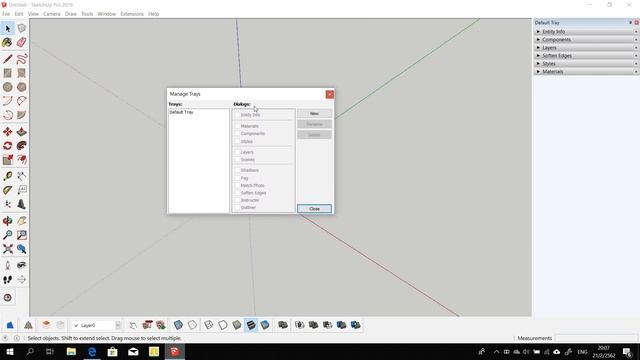The height and width of the screenshot is (360, 640).
Task: Tick the Match Photo dialog checkbox
Action: [x=237, y=185]
